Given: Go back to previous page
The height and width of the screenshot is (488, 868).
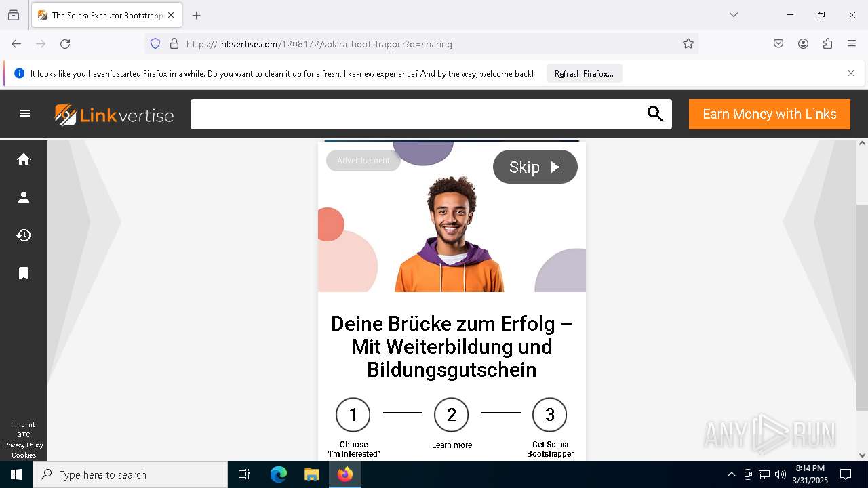Looking at the screenshot, I should 16,44.
